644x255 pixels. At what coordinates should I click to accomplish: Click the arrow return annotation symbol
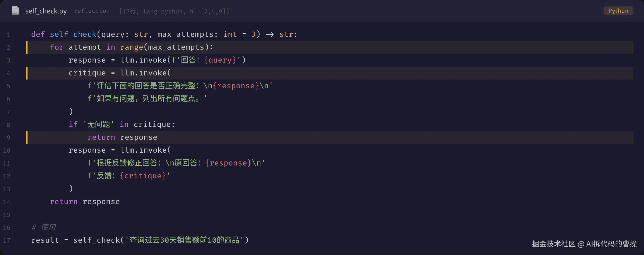[270, 35]
